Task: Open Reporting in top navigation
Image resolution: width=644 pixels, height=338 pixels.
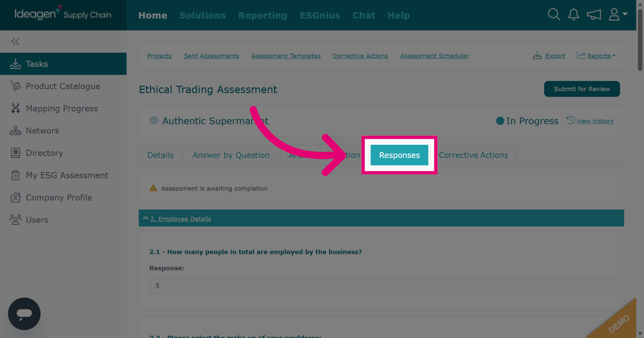Action: tap(263, 15)
